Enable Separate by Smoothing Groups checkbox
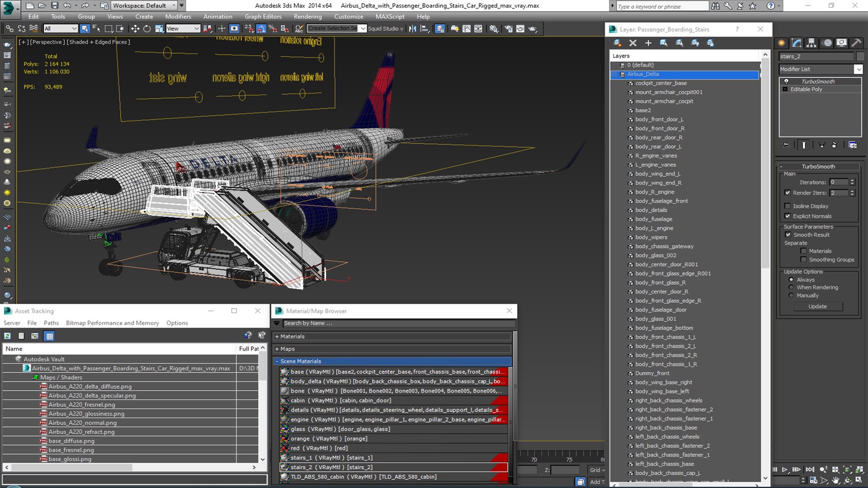Image resolution: width=868 pixels, height=488 pixels. 803,259
